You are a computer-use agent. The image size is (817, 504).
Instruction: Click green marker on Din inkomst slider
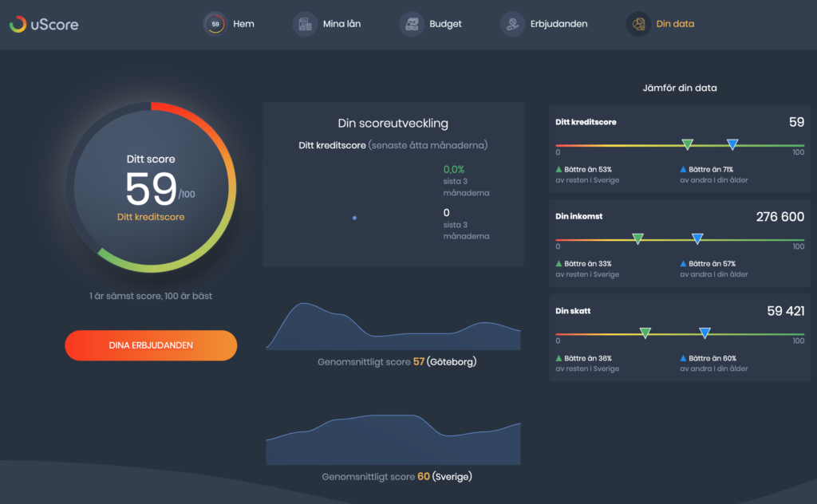[637, 238]
